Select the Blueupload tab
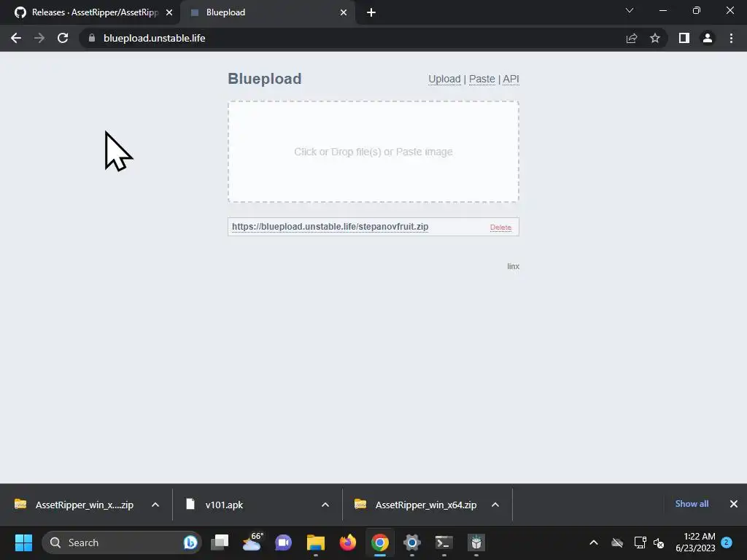This screenshot has height=560, width=747. pyautogui.click(x=268, y=12)
